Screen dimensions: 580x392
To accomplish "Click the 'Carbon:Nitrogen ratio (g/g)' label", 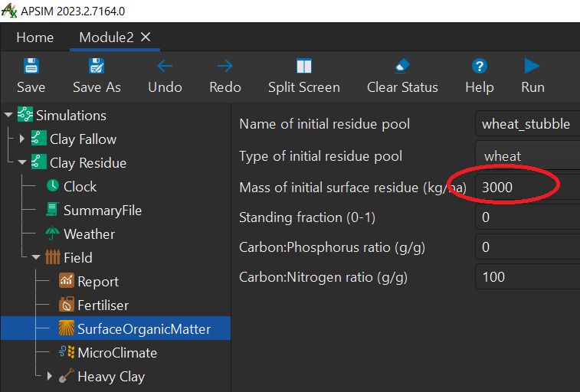I will pos(323,277).
